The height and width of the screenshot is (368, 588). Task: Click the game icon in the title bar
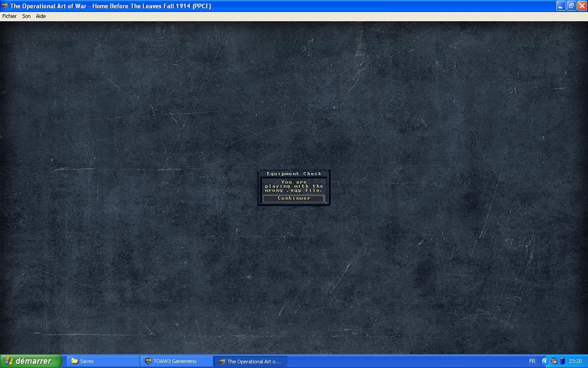(x=5, y=6)
